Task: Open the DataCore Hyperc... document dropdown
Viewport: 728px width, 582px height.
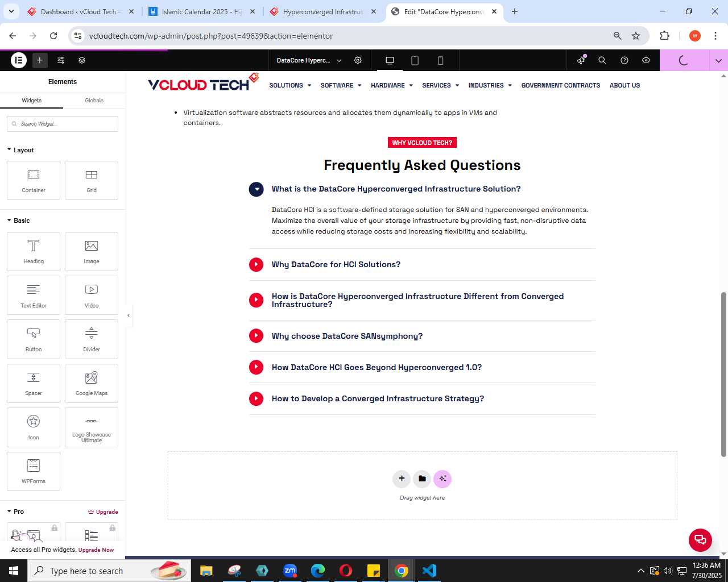Action: tap(309, 60)
